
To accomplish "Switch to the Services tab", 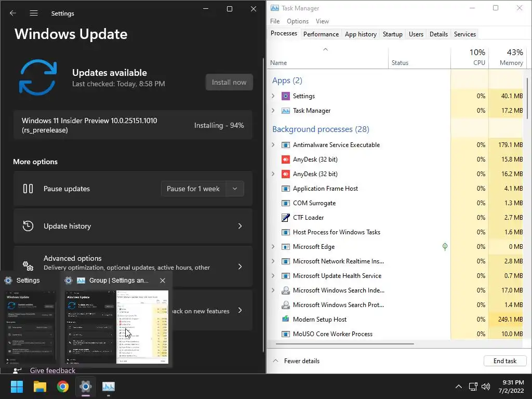I will [465, 34].
